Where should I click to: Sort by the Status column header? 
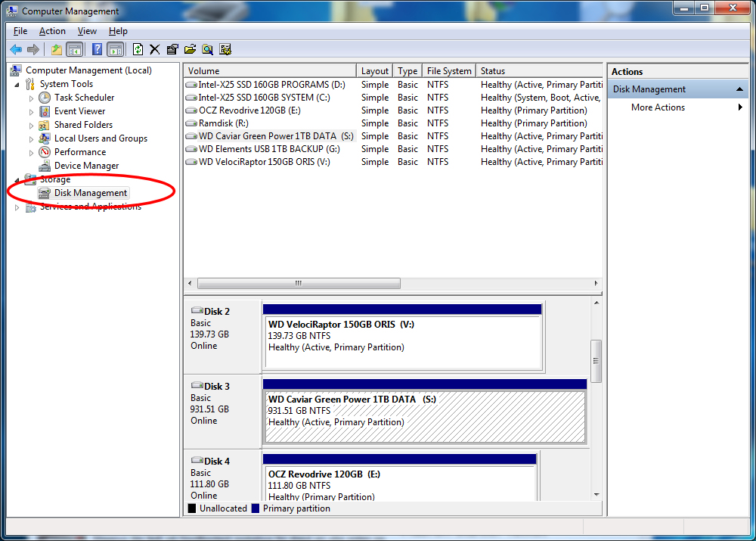tap(539, 71)
